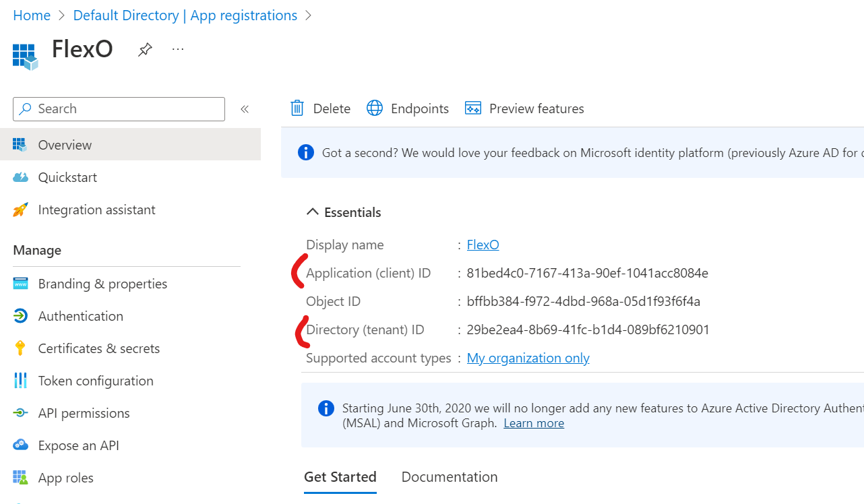Click the Quickstart cloud icon
864x504 pixels.
pos(20,177)
